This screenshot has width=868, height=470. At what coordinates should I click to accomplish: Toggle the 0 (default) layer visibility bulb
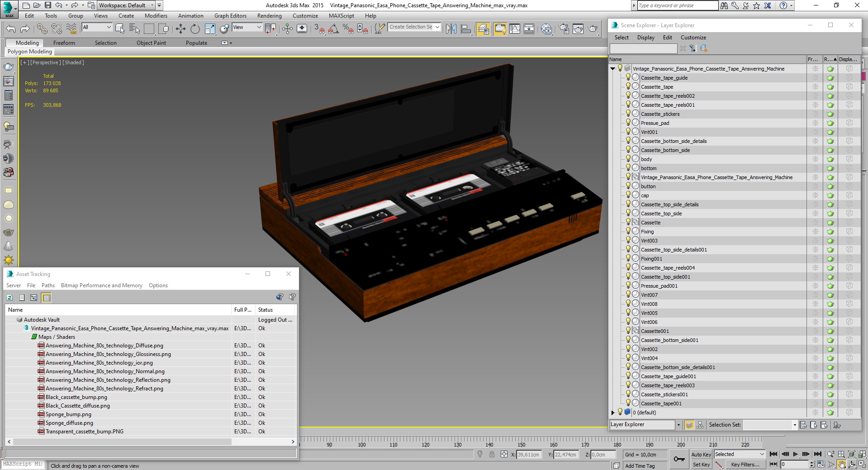[620, 412]
